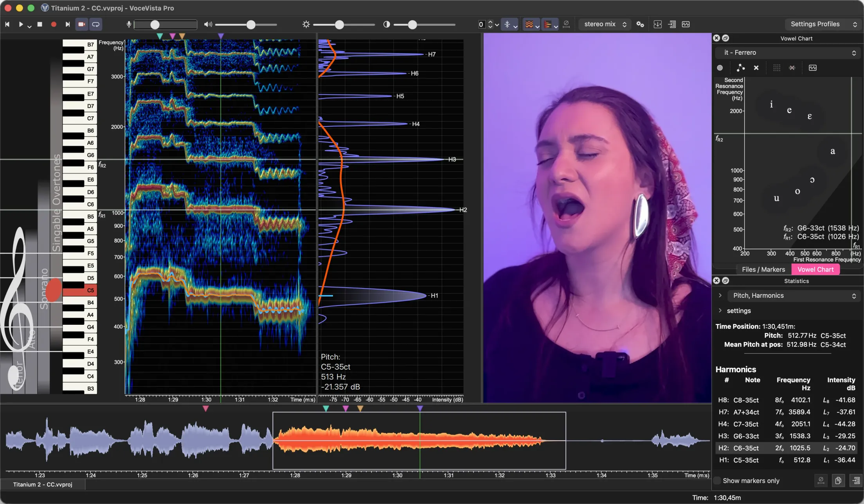Select the Titanium 2 - CC.vvproj tab
Screen dimensions: 864x504
click(43, 484)
